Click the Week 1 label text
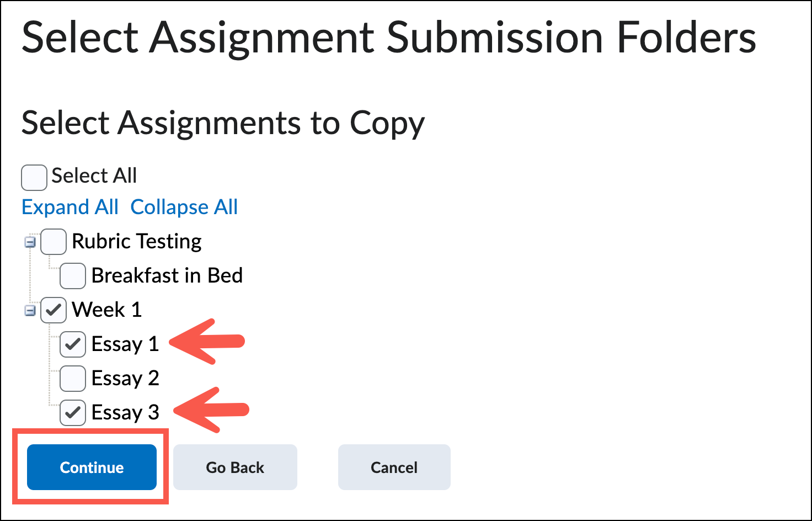The image size is (812, 521). (107, 310)
